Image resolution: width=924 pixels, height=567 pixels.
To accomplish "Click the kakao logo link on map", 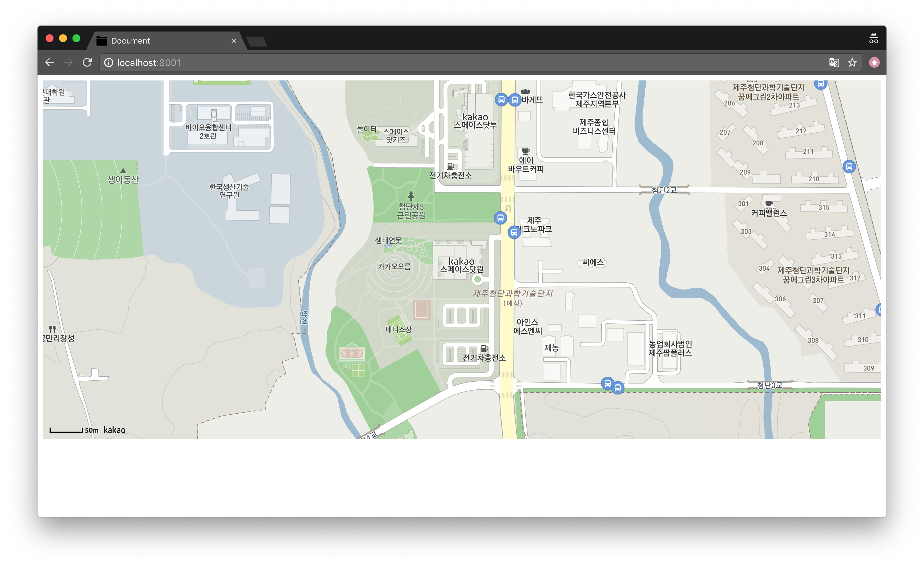I will [x=114, y=430].
